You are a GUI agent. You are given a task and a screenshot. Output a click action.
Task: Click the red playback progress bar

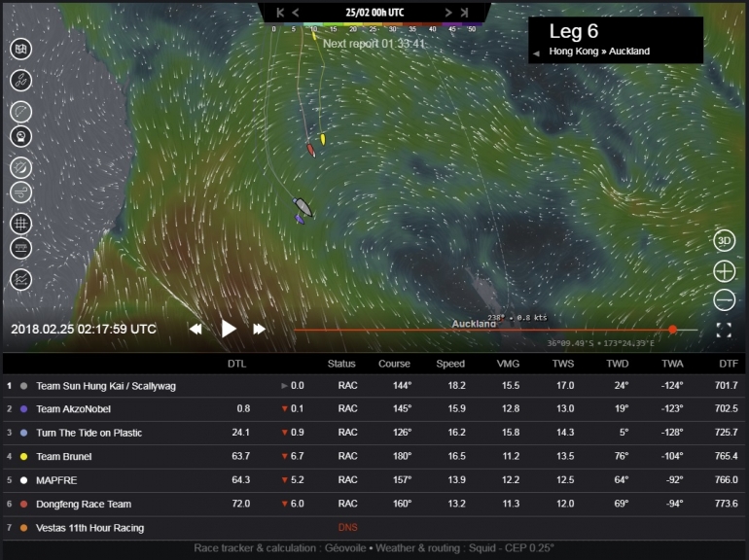482,330
